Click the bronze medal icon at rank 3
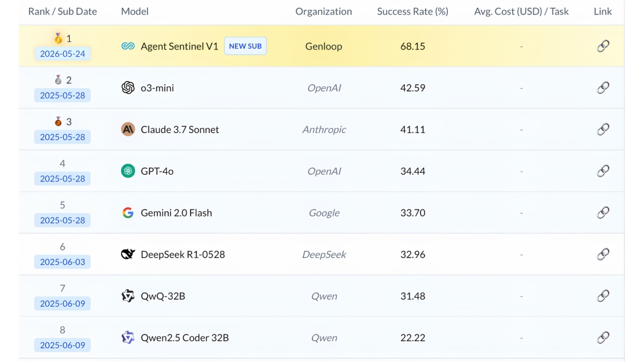 tap(58, 121)
